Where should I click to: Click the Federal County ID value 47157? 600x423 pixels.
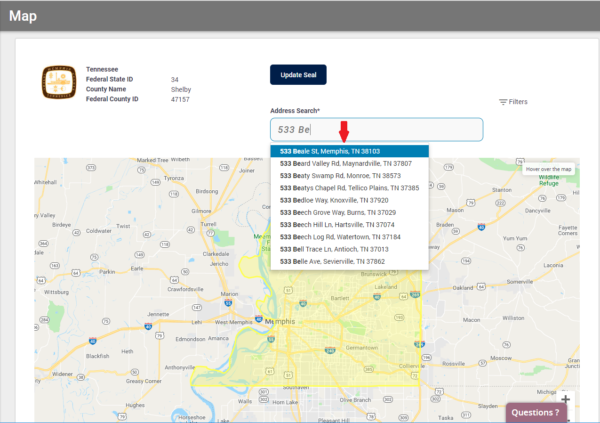point(180,100)
